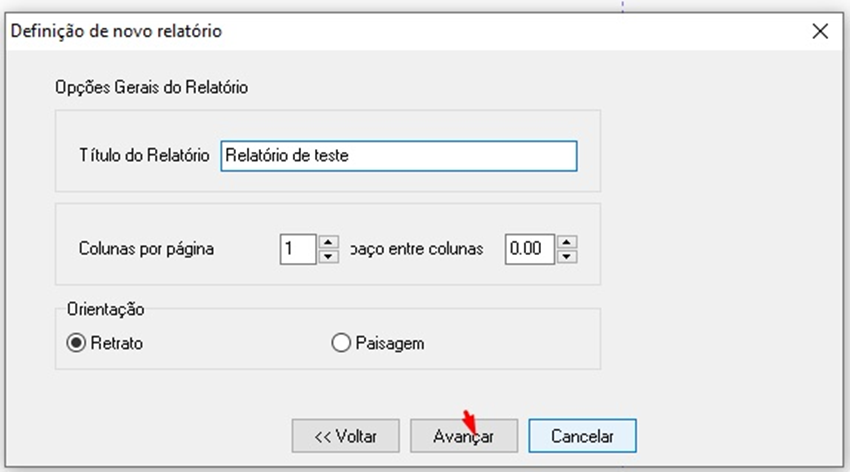Image resolution: width=850 pixels, height=472 pixels.
Task: Click the Título do Relatório text field
Action: pos(398,156)
